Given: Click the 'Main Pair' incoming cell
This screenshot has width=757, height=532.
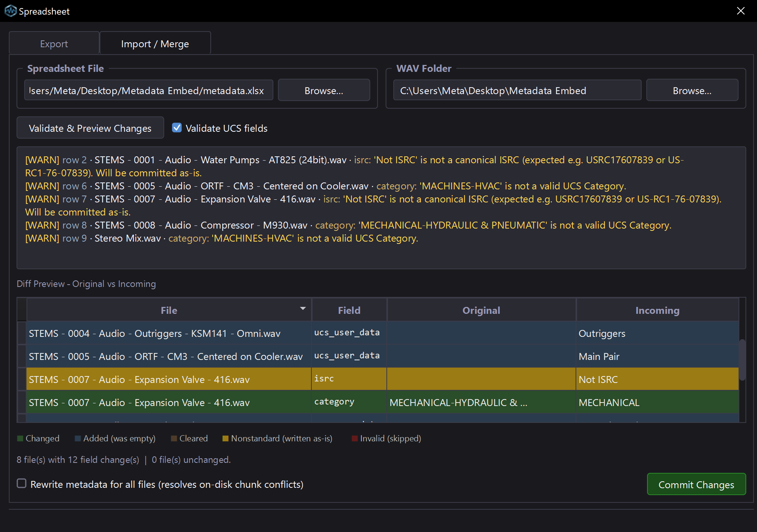Looking at the screenshot, I should pos(657,356).
